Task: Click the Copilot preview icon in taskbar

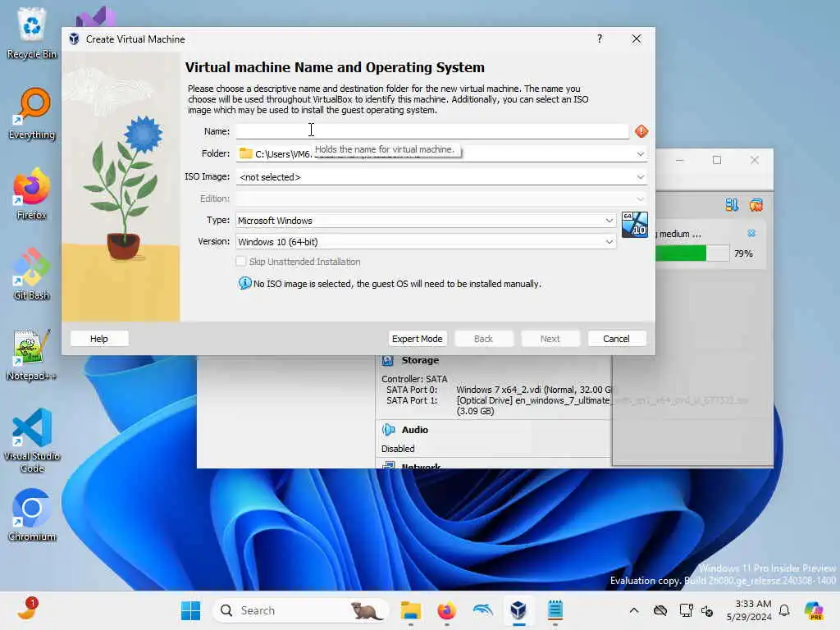Action: point(814,610)
